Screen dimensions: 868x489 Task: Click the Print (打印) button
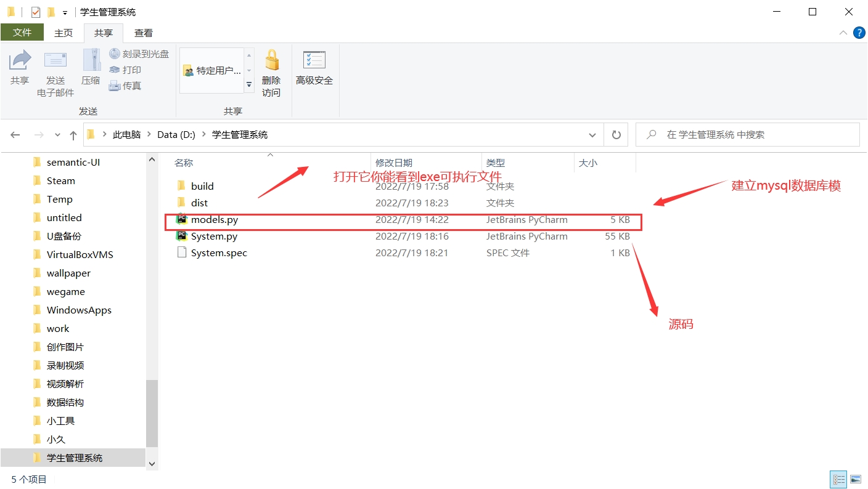coord(125,70)
